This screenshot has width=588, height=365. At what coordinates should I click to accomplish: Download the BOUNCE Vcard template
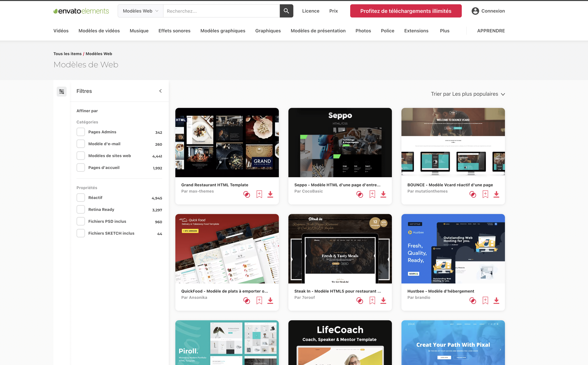[496, 194]
